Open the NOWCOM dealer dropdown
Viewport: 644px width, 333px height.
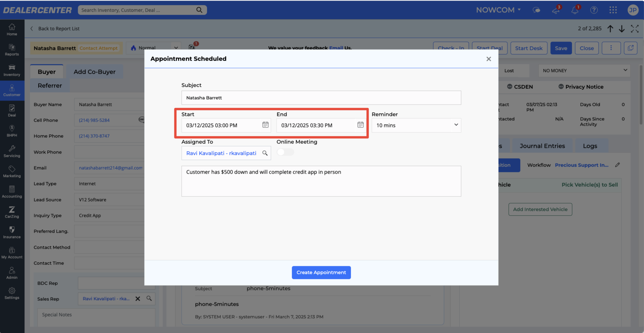pyautogui.click(x=498, y=10)
